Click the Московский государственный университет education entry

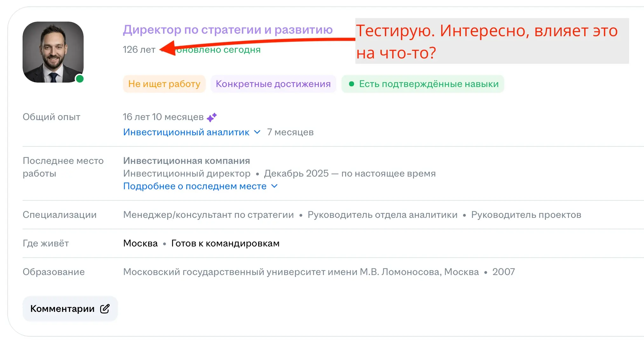tap(301, 272)
